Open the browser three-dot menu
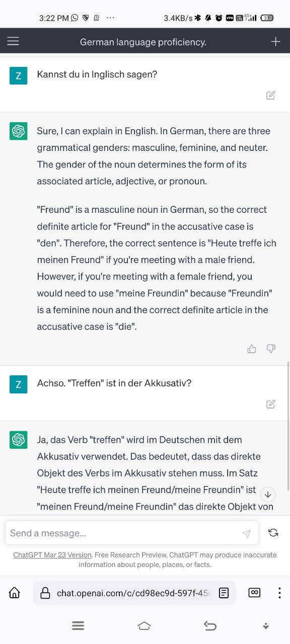290x644 pixels. (x=279, y=593)
